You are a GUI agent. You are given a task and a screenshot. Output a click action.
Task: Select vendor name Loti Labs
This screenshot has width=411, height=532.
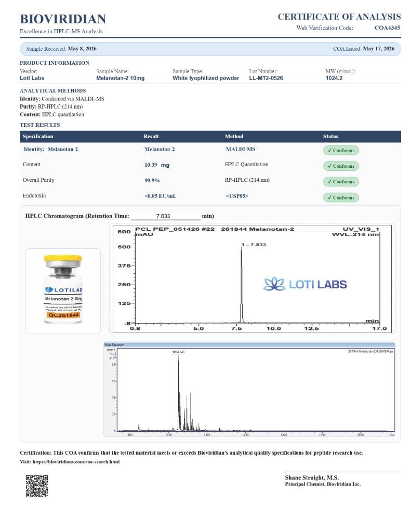[x=32, y=78]
